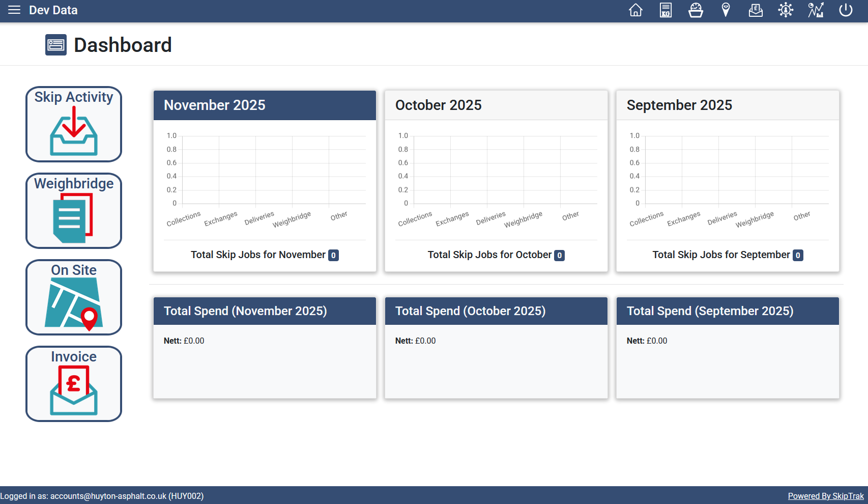Image resolution: width=868 pixels, height=504 pixels.
Task: Open the map pin location icon
Action: [x=726, y=10]
